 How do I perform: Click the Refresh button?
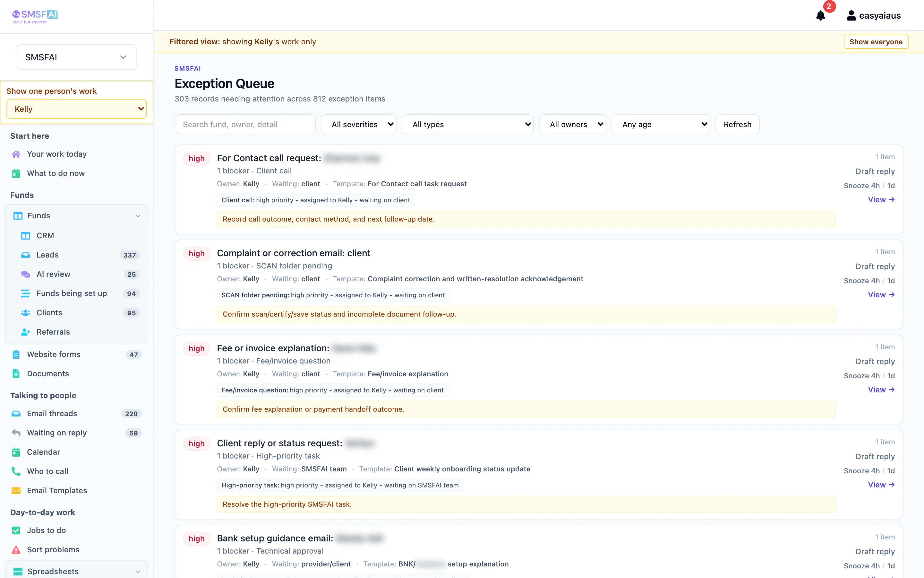(737, 125)
